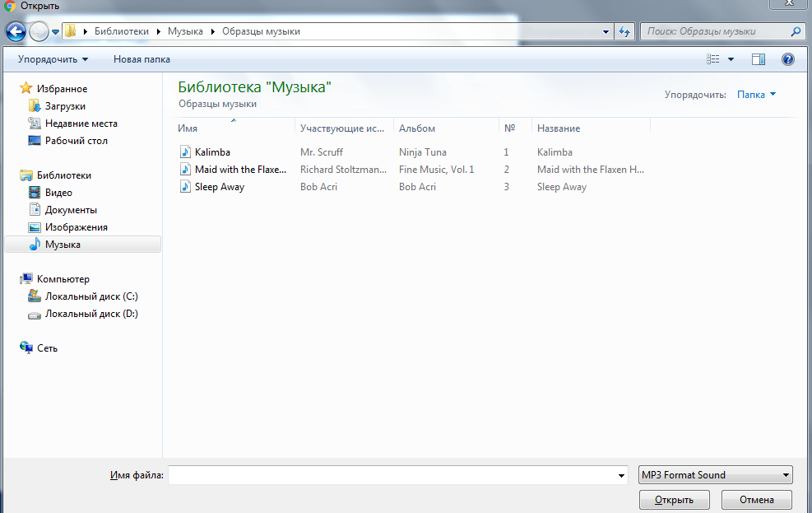Select Сеть in navigation pane
Viewport: 812px width, 513px height.
47,348
